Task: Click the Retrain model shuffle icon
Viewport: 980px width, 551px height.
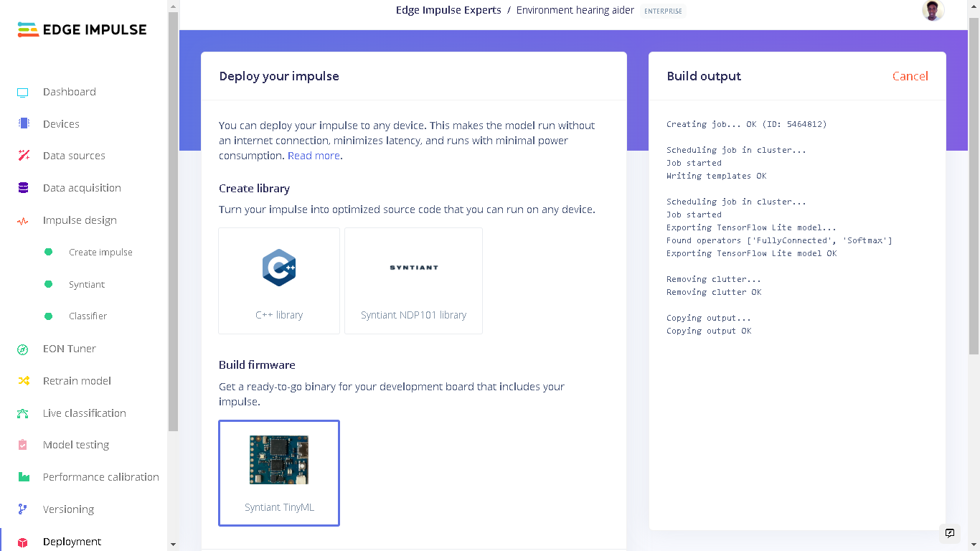Action: (24, 381)
